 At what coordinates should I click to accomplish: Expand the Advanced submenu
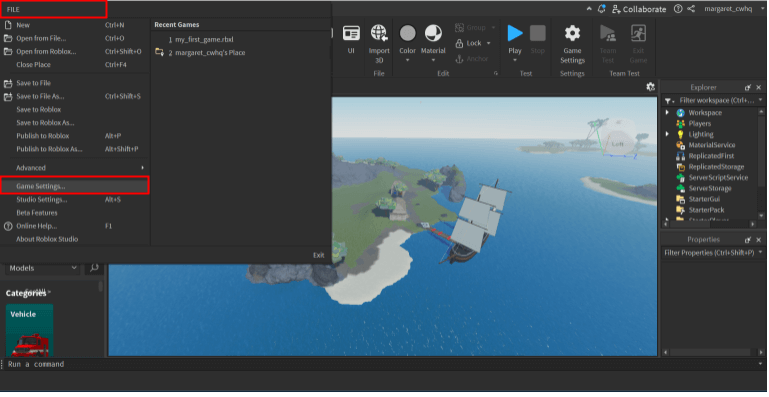[75, 168]
